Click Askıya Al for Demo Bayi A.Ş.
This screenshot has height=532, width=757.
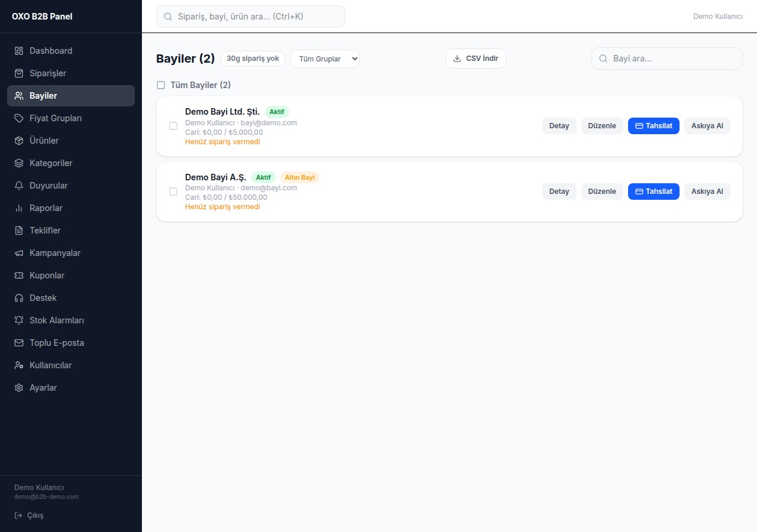pyautogui.click(x=707, y=192)
